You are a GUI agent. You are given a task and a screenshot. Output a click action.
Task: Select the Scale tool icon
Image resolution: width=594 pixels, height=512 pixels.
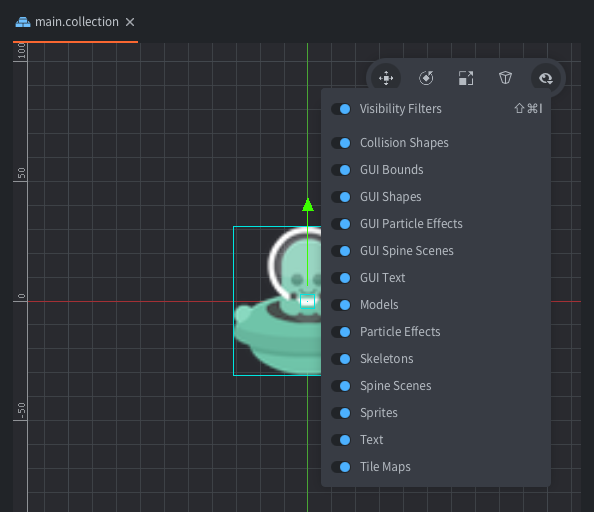pyautogui.click(x=466, y=78)
